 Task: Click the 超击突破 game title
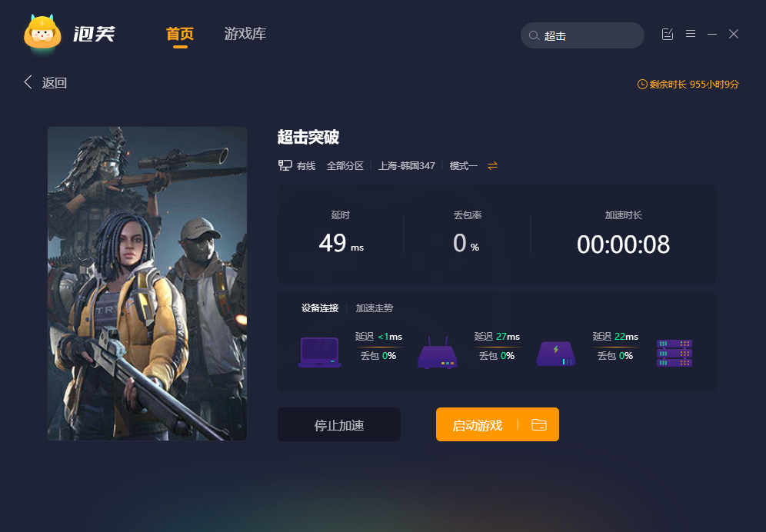[308, 137]
